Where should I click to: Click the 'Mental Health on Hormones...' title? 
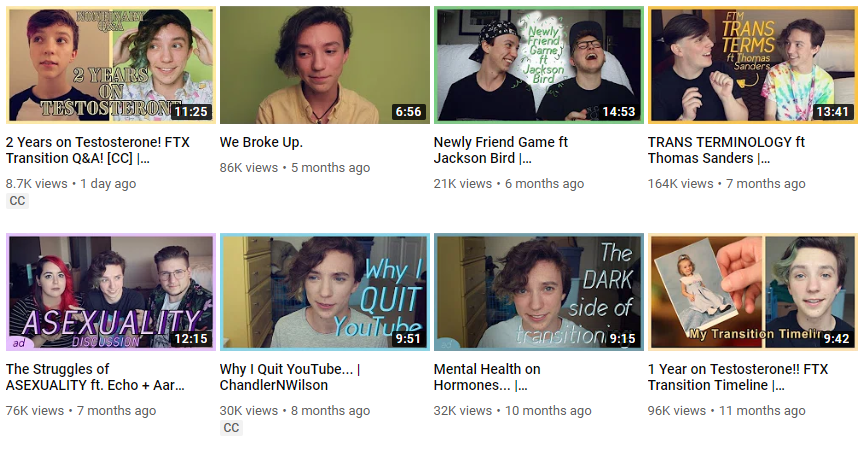pos(487,377)
